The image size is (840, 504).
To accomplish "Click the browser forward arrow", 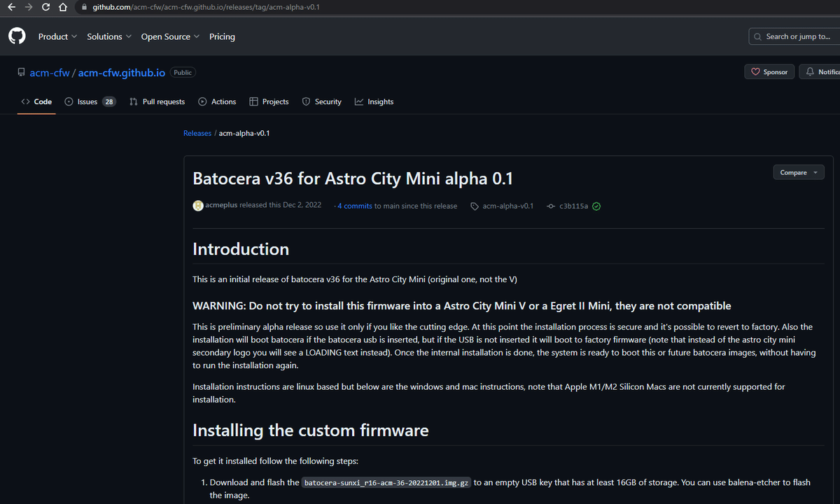I will 28,7.
